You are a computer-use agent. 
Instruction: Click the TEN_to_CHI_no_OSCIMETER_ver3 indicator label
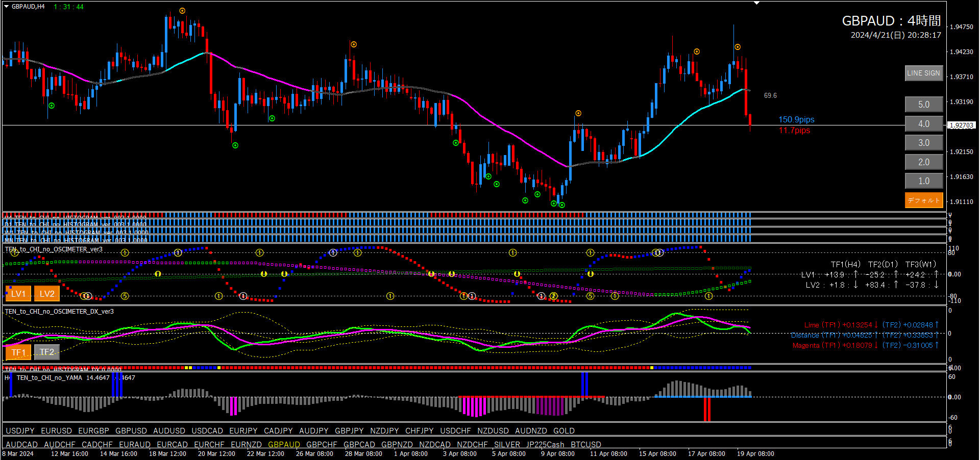coord(54,249)
